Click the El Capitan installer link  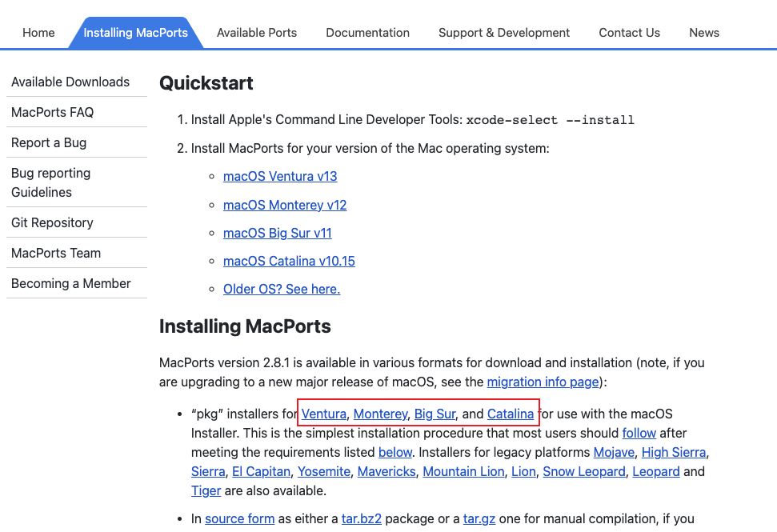261,471
